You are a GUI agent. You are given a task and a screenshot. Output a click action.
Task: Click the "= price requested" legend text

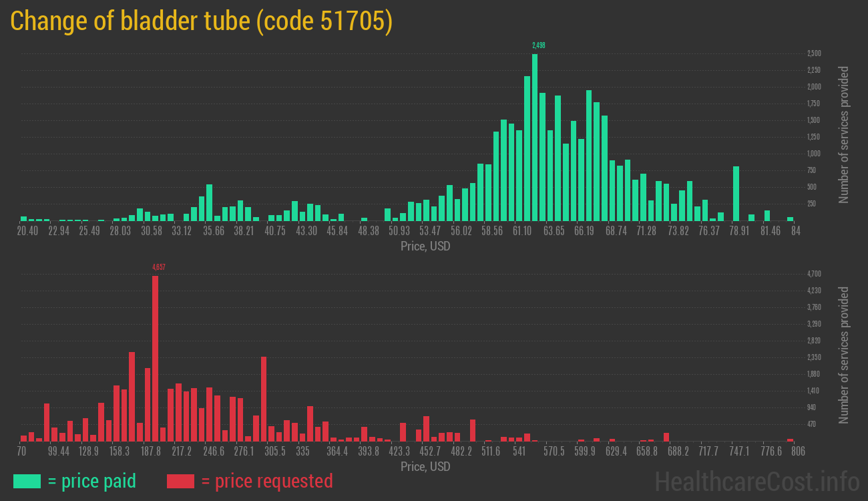click(x=266, y=481)
